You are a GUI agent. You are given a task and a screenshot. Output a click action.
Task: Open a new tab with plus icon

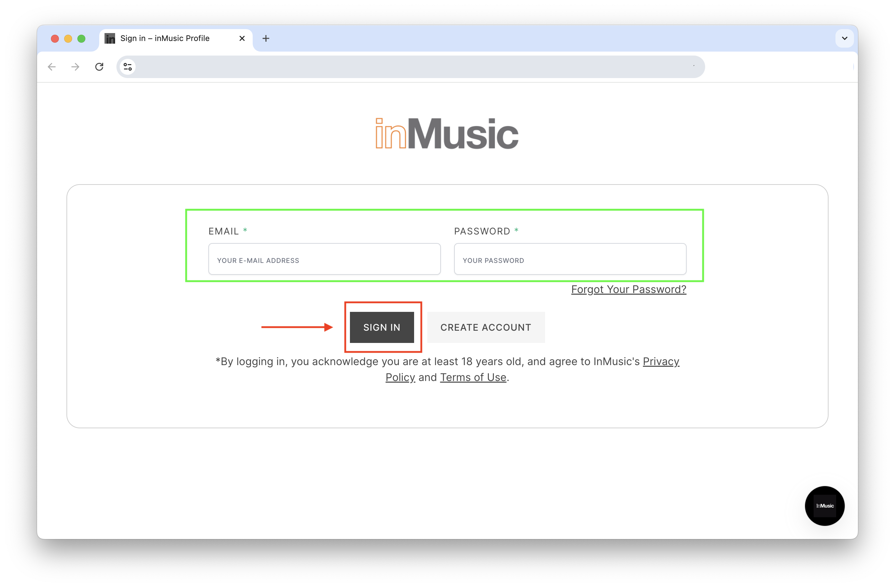click(x=266, y=38)
